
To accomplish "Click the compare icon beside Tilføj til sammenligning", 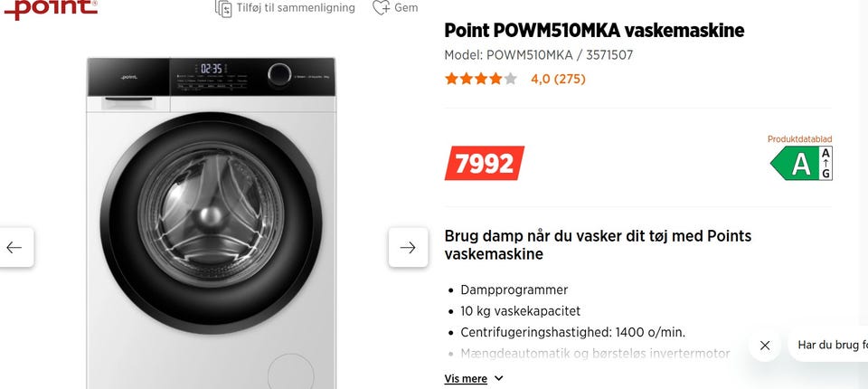I will coord(223,8).
